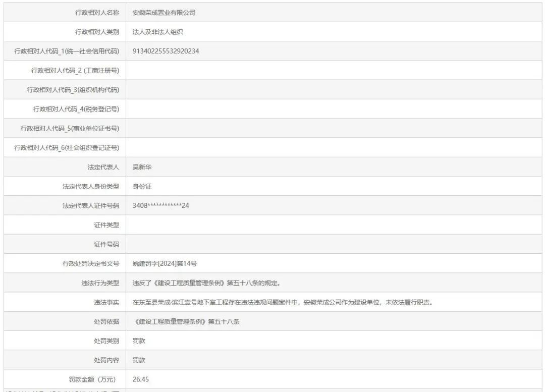Click the label 违法事实

click(x=106, y=302)
